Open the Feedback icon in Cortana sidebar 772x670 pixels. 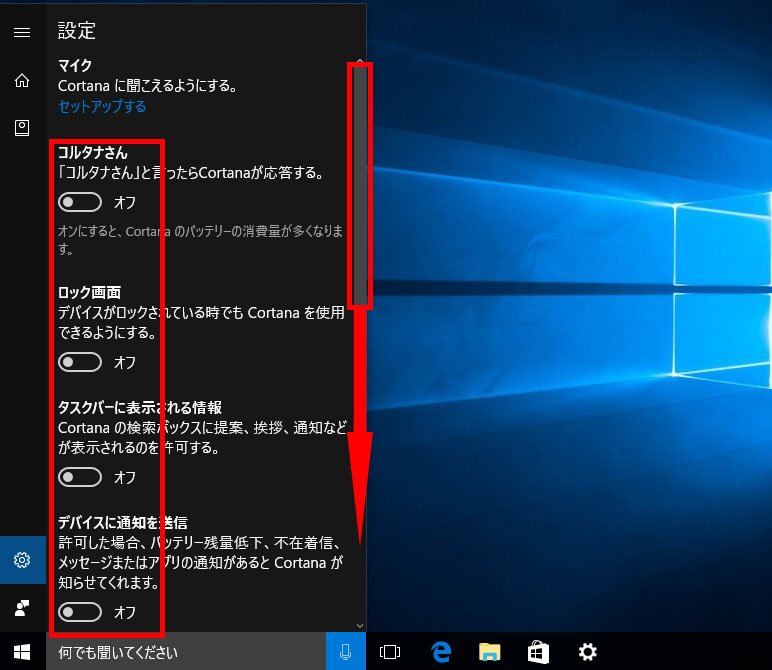(x=22, y=608)
